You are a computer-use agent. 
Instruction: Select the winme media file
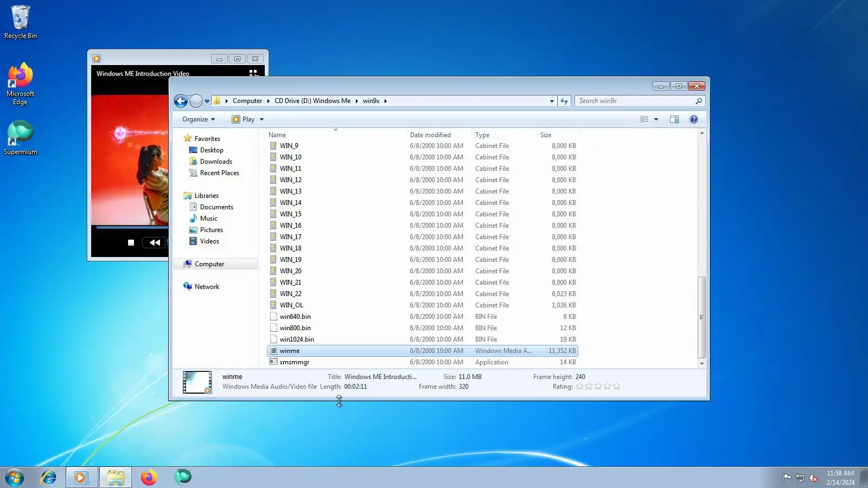(423, 351)
